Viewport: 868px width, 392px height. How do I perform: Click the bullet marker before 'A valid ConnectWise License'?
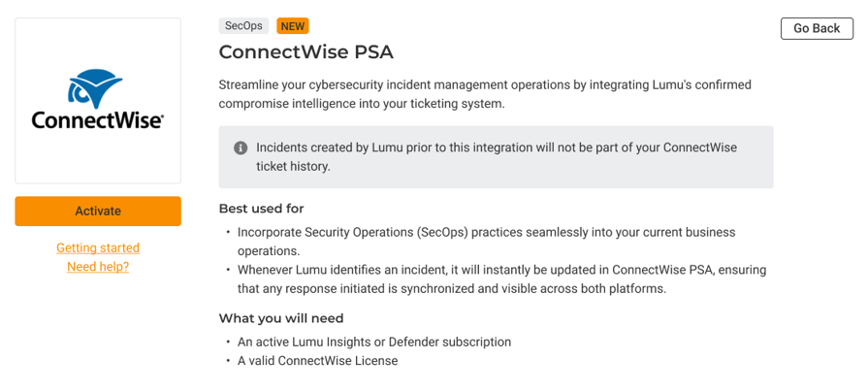[228, 361]
